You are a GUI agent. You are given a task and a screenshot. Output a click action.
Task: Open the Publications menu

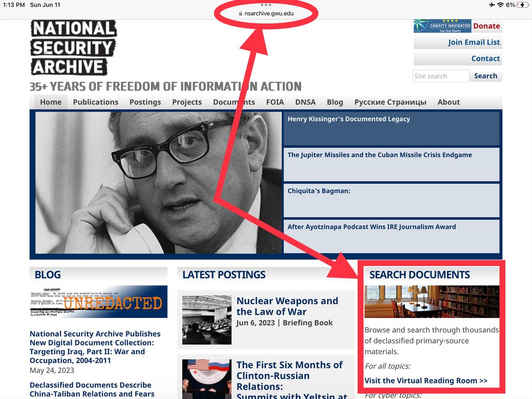click(96, 102)
